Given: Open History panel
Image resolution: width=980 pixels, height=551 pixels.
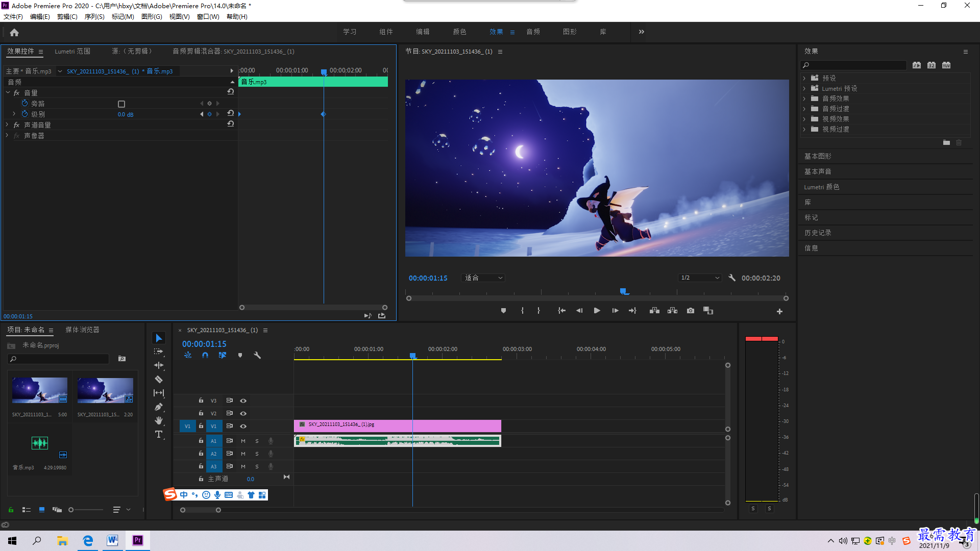Looking at the screenshot, I should (x=818, y=233).
